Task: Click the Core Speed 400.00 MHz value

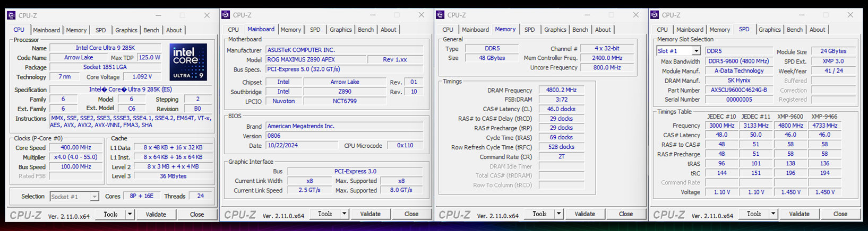Action: point(75,148)
